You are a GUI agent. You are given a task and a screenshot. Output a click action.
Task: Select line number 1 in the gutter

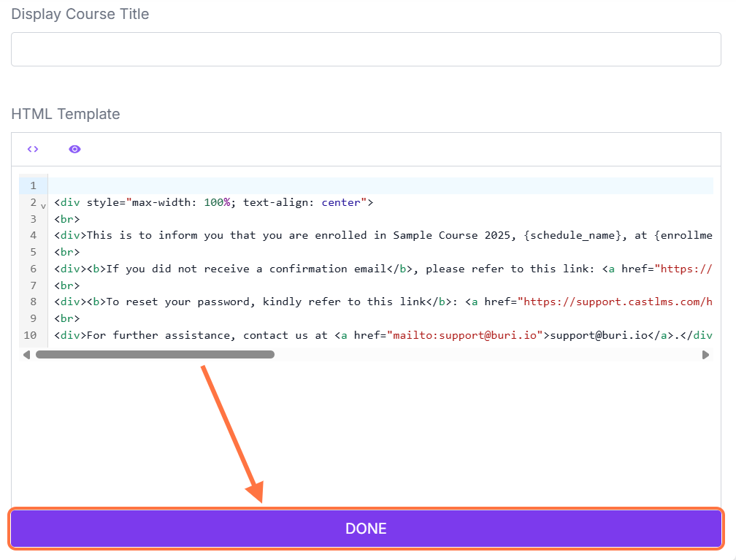[x=33, y=185]
